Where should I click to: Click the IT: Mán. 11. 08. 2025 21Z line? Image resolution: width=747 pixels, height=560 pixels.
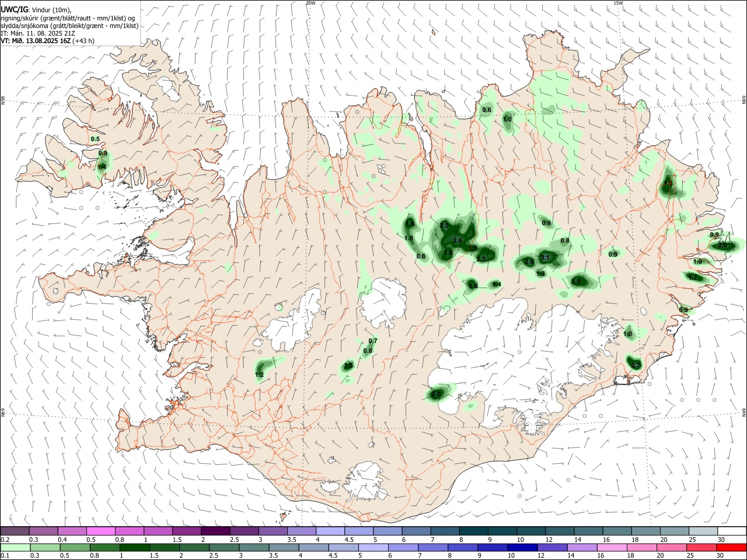pos(37,33)
